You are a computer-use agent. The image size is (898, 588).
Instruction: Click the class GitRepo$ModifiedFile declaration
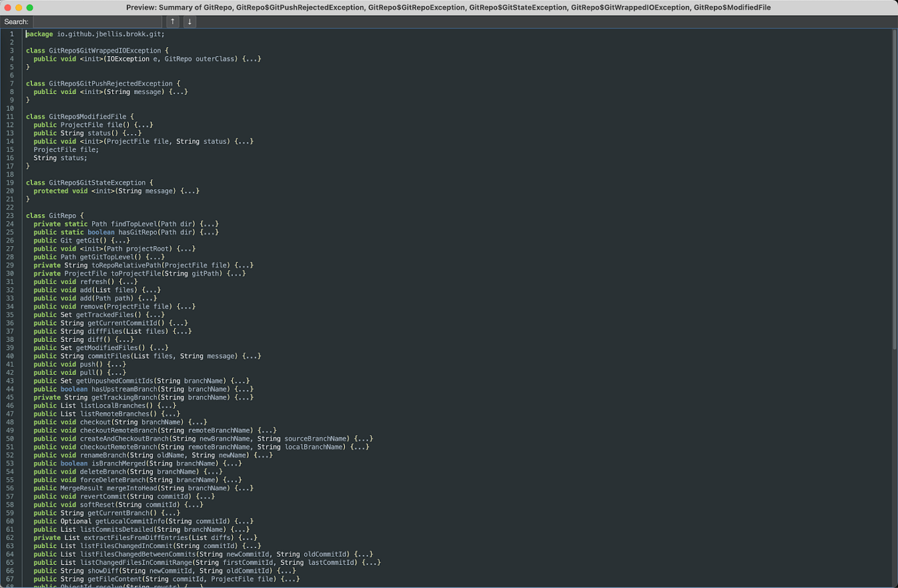80,116
